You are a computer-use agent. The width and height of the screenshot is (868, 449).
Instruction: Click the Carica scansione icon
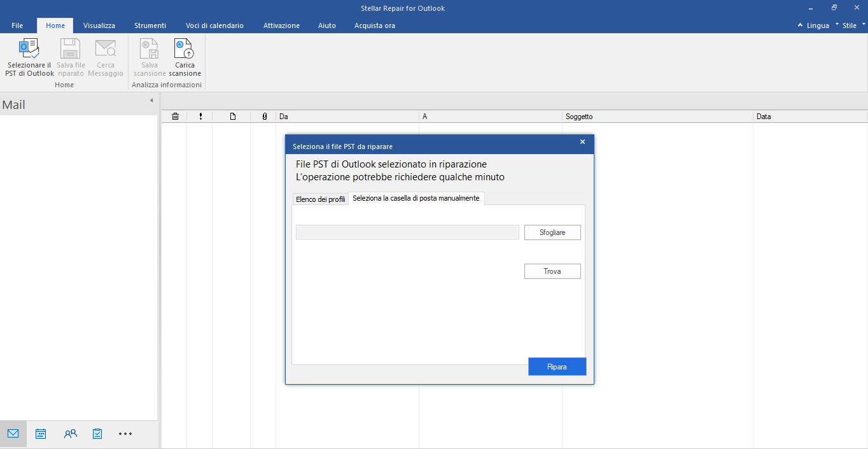pos(185,49)
